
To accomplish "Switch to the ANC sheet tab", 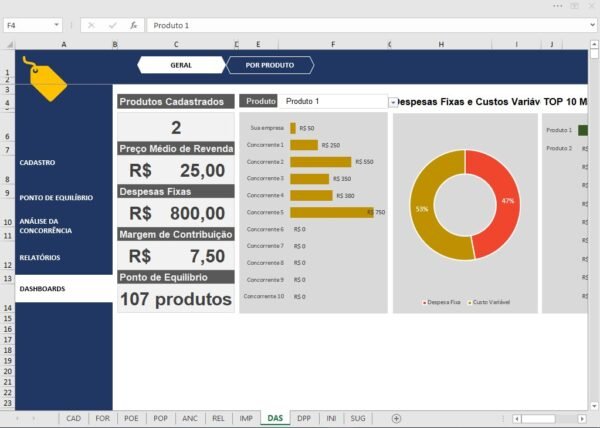I will tap(190, 418).
